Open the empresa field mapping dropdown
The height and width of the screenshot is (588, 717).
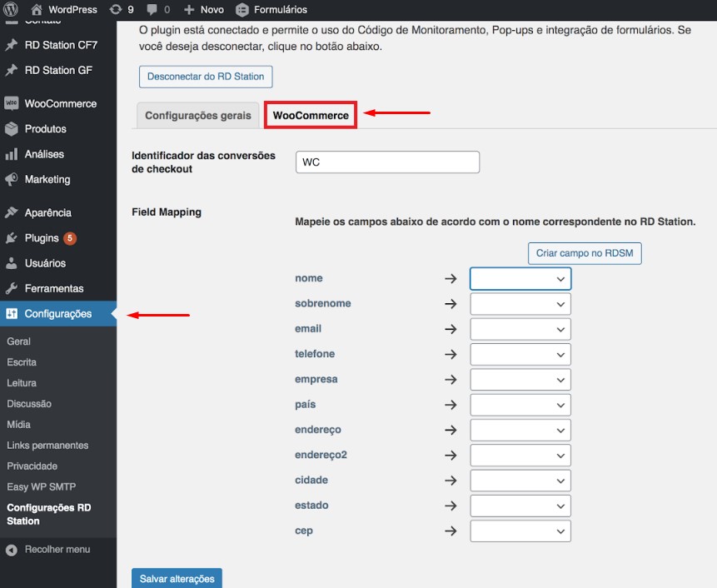(x=520, y=380)
